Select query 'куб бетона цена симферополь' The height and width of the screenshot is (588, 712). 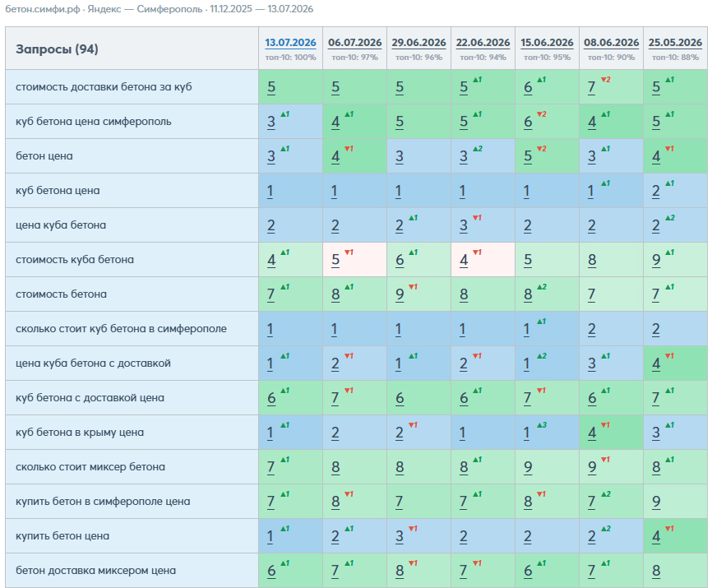[94, 121]
